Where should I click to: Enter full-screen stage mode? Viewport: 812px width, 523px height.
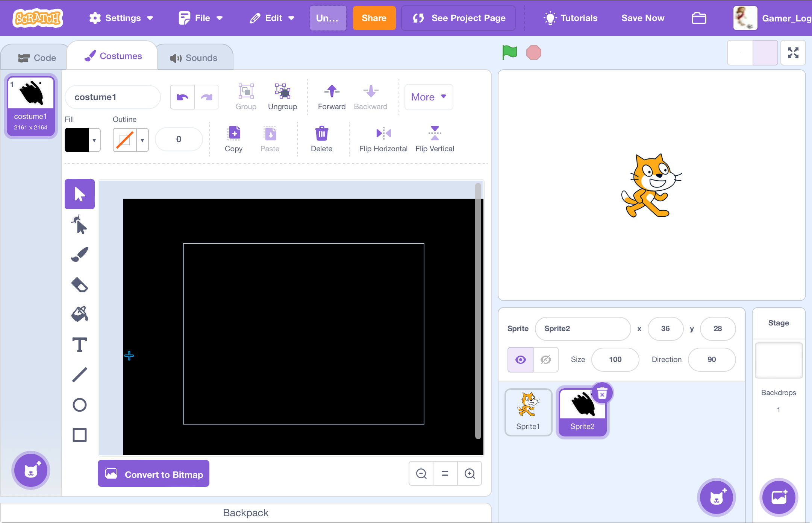793,53
